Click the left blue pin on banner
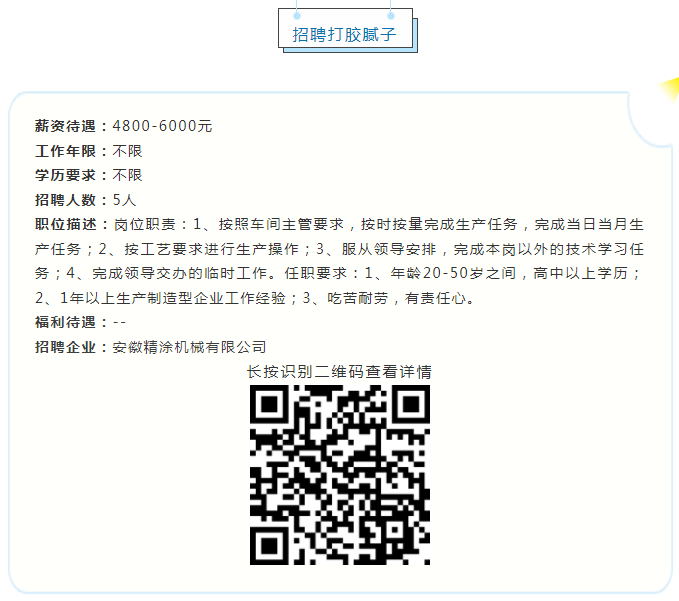Image resolution: width=679 pixels, height=601 pixels. [x=297, y=16]
